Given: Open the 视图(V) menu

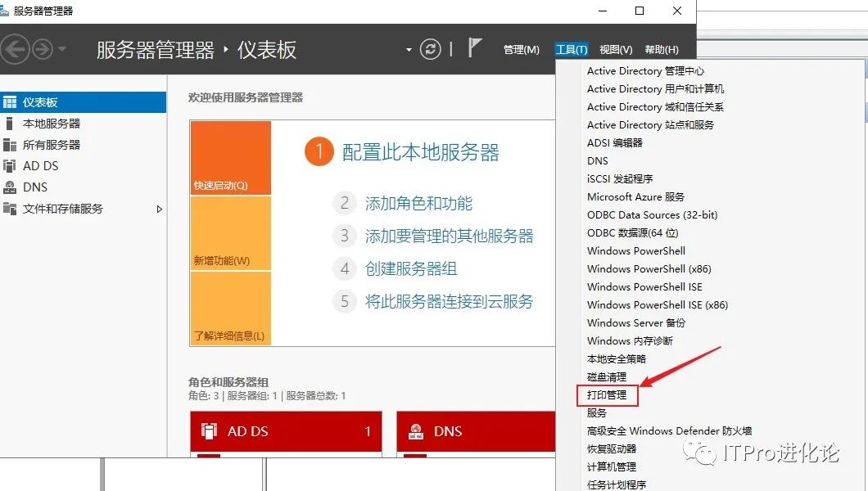Looking at the screenshot, I should 616,50.
